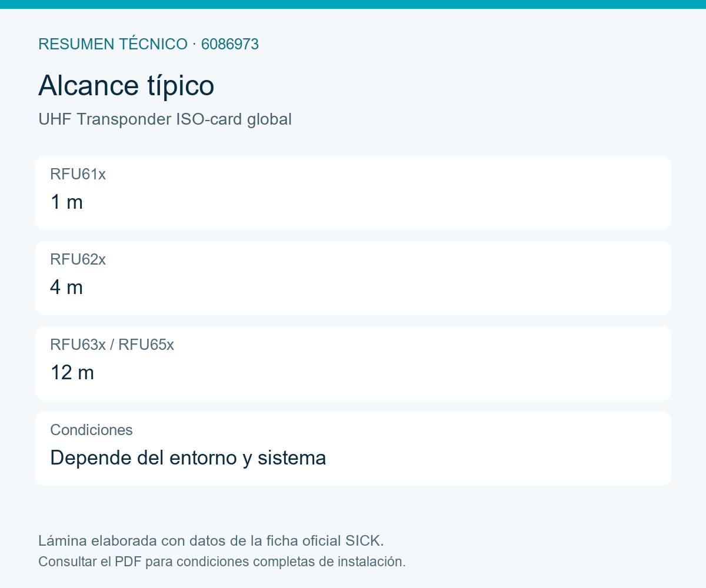Click the RFU65x text in third card
This screenshot has width=706, height=588.
coord(146,345)
